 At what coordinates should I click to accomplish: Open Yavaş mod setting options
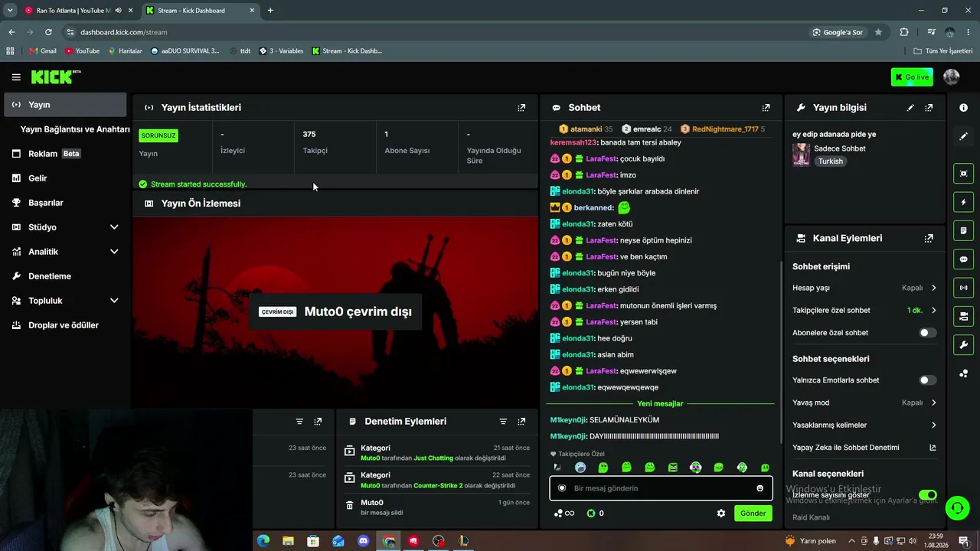tap(864, 403)
